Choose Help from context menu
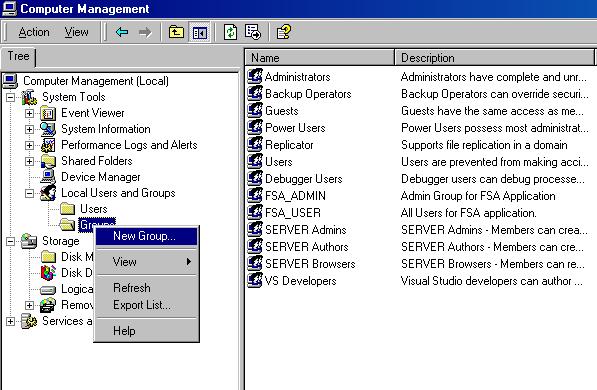The height and width of the screenshot is (390, 597). (147, 331)
